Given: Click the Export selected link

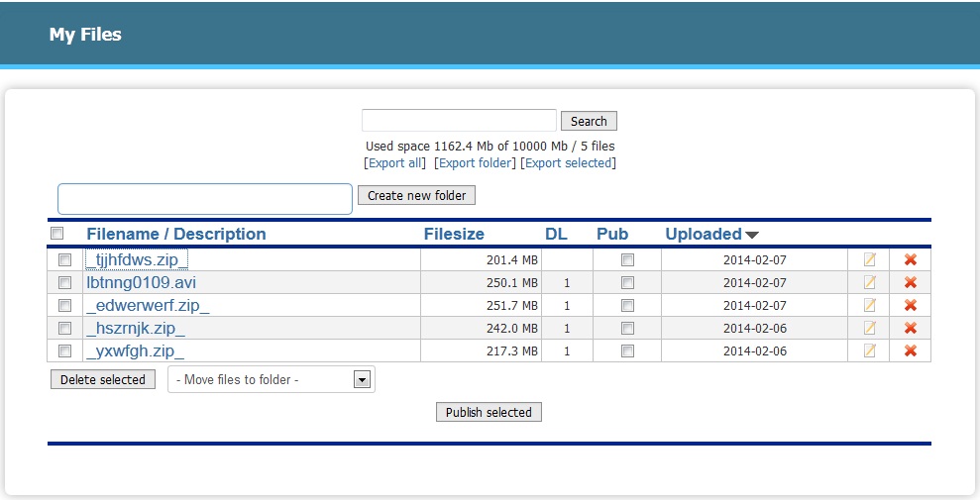Looking at the screenshot, I should click(568, 162).
